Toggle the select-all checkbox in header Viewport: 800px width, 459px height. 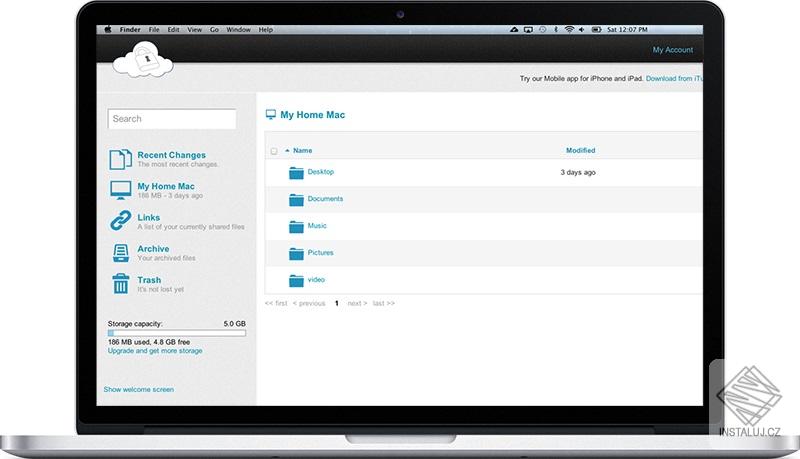pyautogui.click(x=274, y=151)
